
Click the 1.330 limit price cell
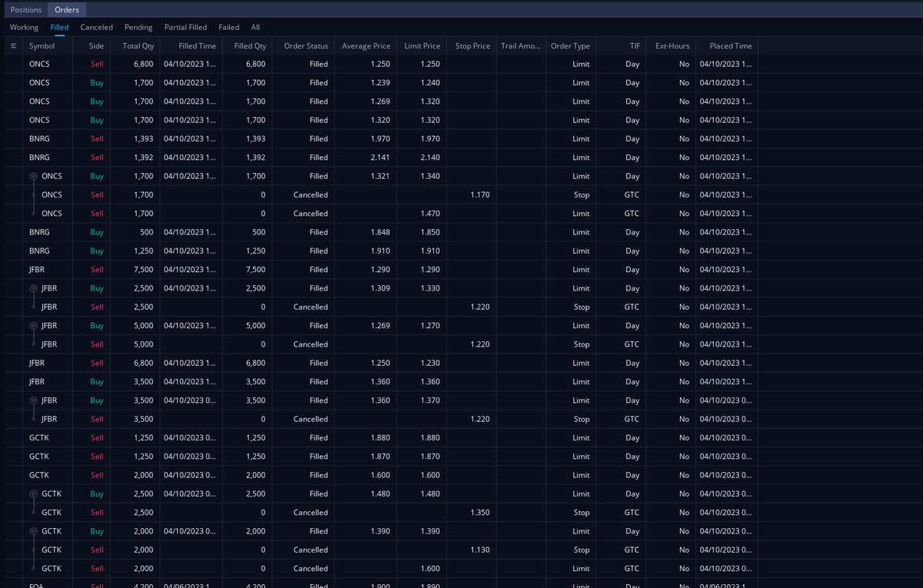pyautogui.click(x=431, y=288)
